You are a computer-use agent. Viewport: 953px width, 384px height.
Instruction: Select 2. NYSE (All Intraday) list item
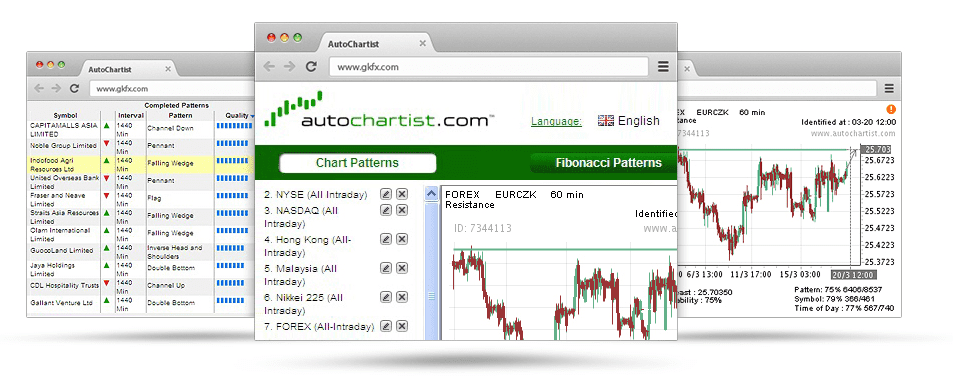[x=315, y=195]
